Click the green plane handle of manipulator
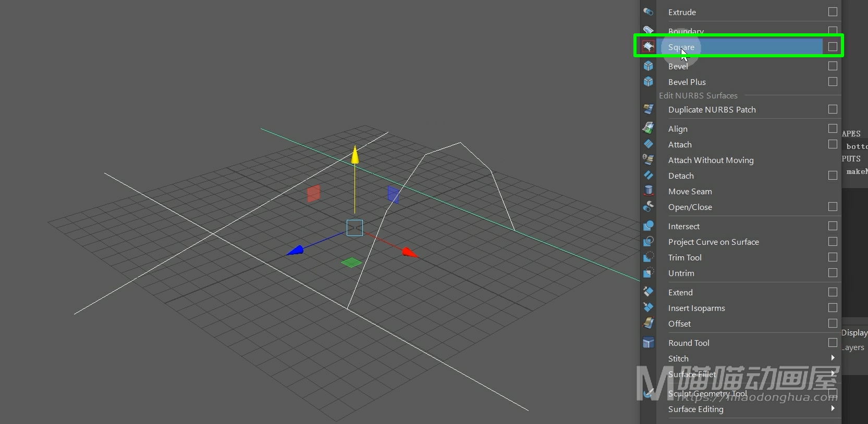868x424 pixels. tap(351, 262)
